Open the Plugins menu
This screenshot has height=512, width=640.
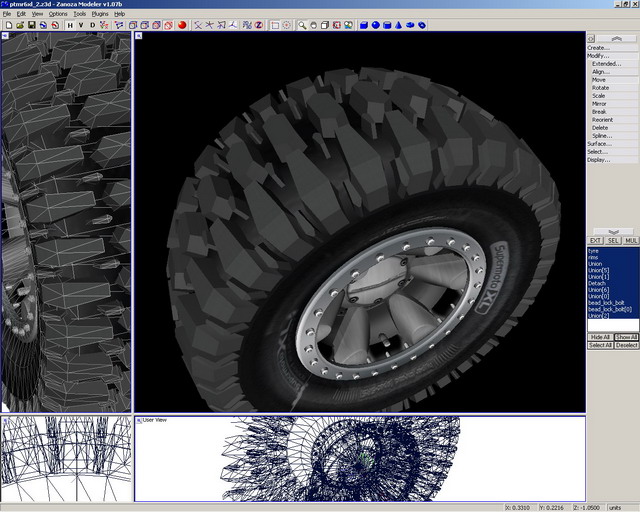pos(99,14)
